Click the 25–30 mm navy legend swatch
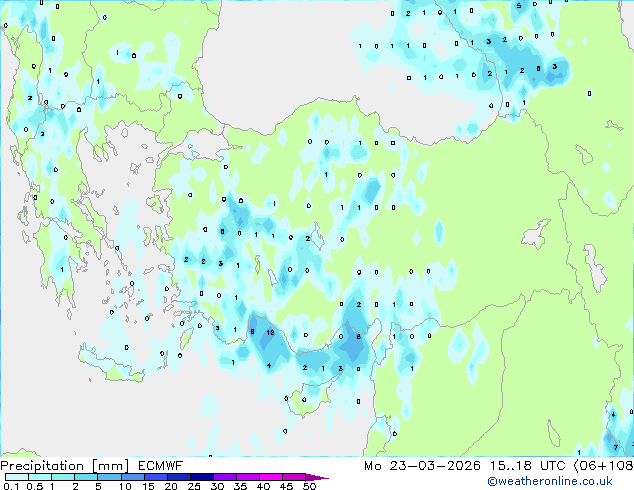 [x=202, y=477]
